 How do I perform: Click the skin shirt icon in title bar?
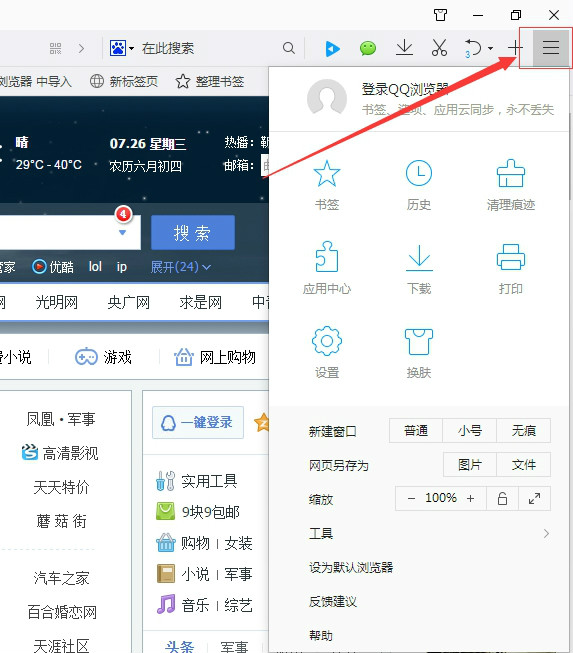pyautogui.click(x=440, y=15)
